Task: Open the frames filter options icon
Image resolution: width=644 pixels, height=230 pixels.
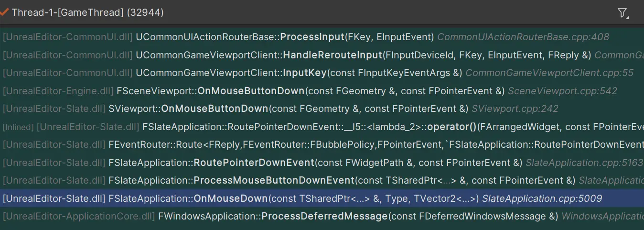Action: coord(623,13)
